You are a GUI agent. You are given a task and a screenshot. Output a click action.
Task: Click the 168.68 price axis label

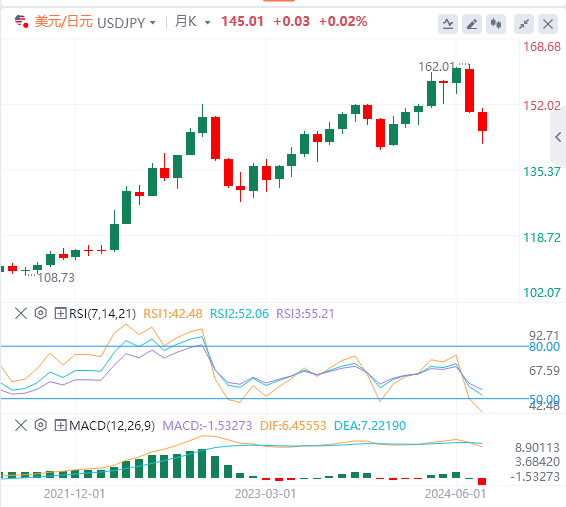(x=542, y=47)
